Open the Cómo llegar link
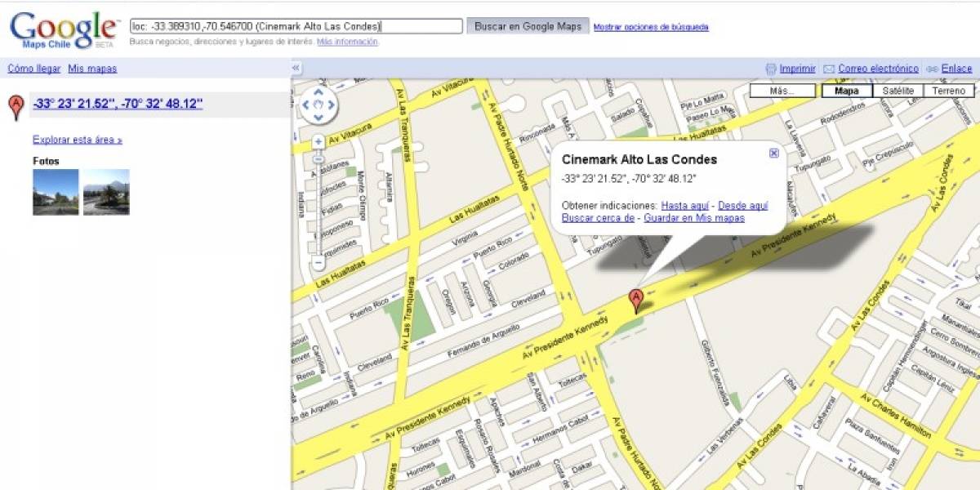 tap(34, 69)
